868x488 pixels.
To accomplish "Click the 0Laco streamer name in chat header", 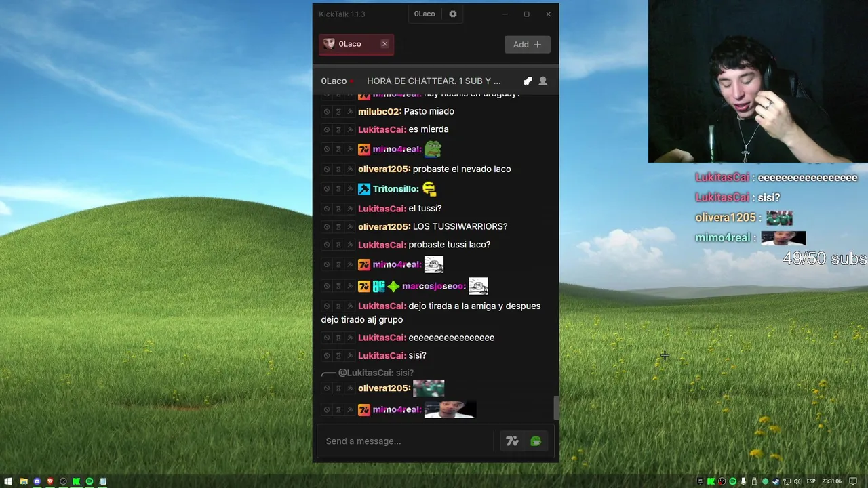I will tap(334, 81).
